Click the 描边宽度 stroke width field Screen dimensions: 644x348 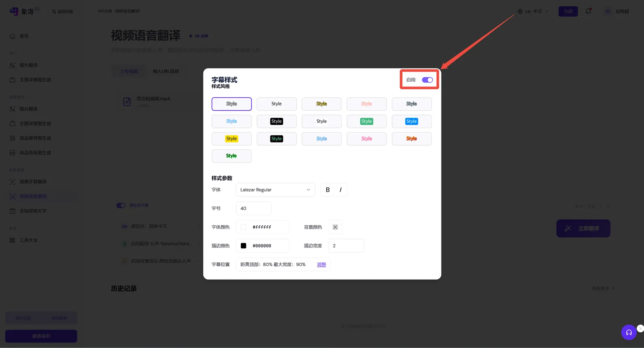(x=346, y=246)
